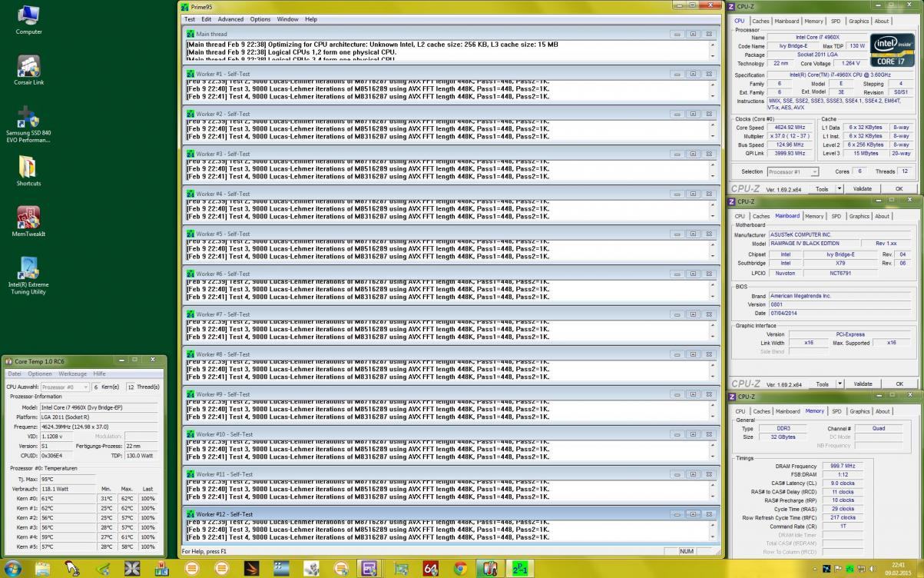Click the middle CPU-Z window title icon
The image size is (924, 578).
point(732,202)
